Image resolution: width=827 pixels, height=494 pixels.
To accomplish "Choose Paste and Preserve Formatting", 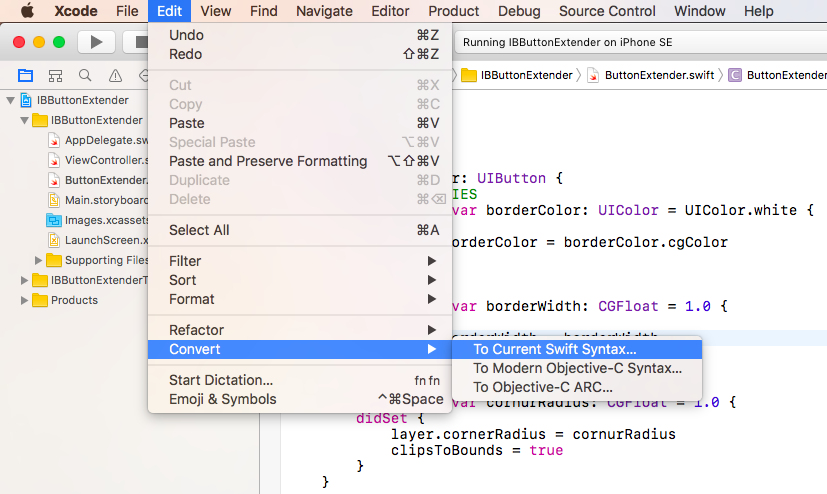I will [x=300, y=161].
